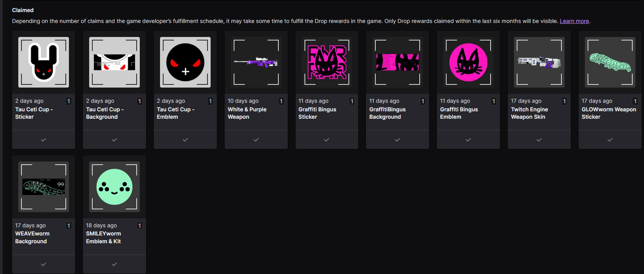Open the Learn more link
The height and width of the screenshot is (274, 644).
click(574, 21)
